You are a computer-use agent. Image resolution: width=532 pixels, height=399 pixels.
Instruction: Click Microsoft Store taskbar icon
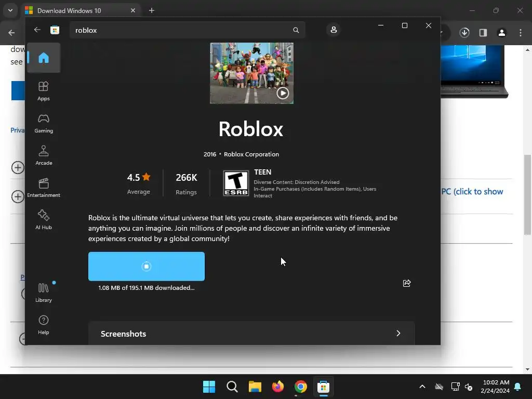point(323,387)
